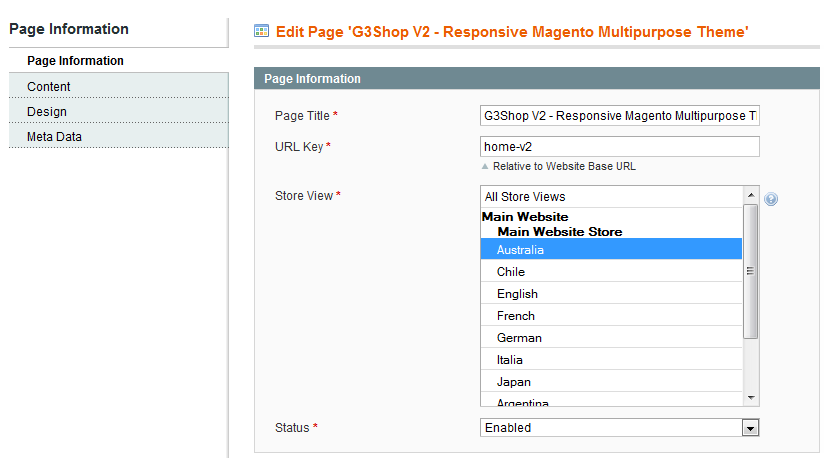Image resolution: width=824 pixels, height=458 pixels.
Task: Select English store view
Action: click(x=611, y=294)
